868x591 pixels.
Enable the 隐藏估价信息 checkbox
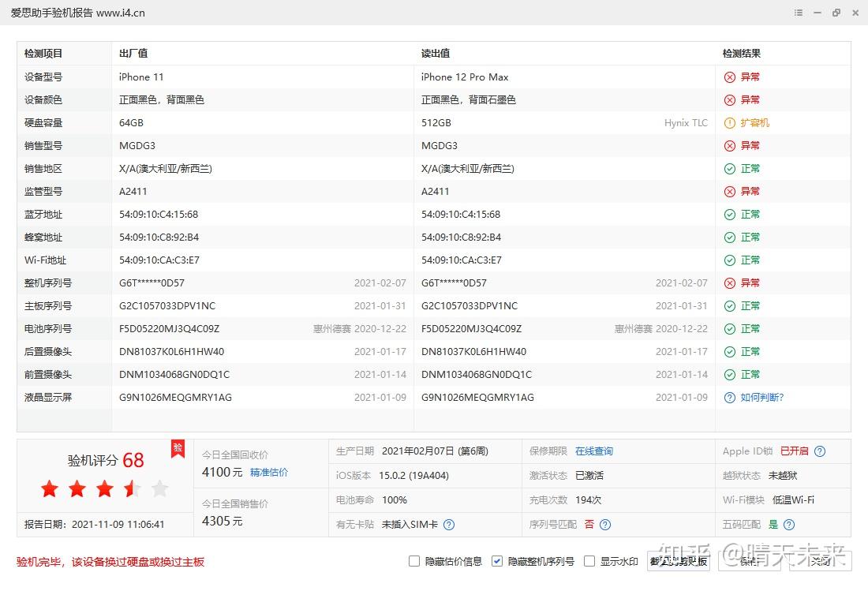point(414,561)
